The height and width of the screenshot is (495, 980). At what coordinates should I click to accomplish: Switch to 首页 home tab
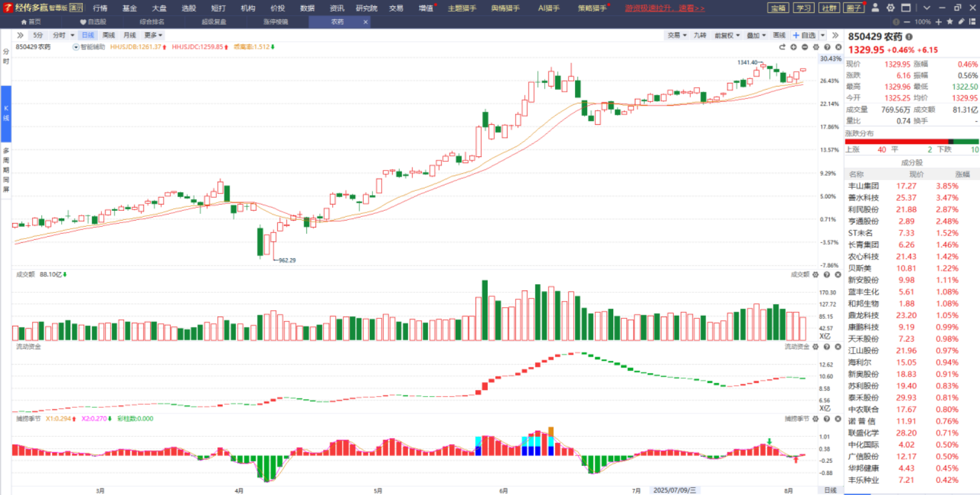(31, 22)
